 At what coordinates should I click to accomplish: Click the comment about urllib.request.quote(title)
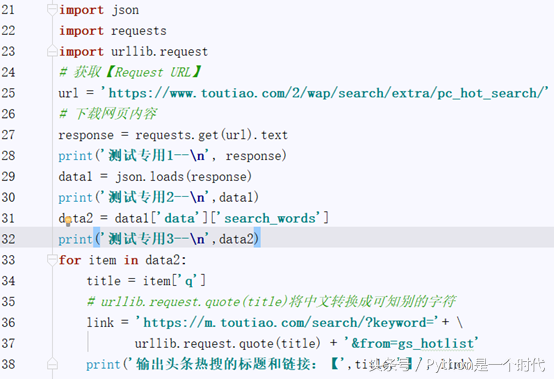click(x=271, y=302)
